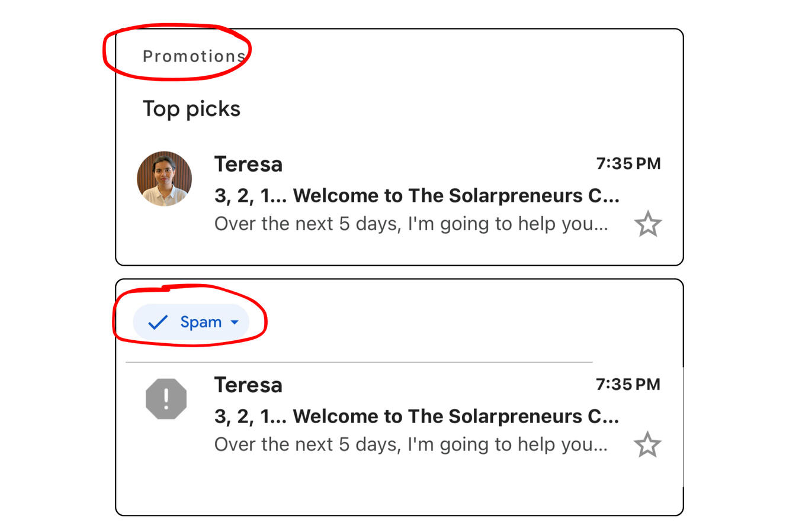Viewport: 799px width, 532px height.
Task: Click the checkmark icon showing Spam is selected
Action: [x=156, y=322]
